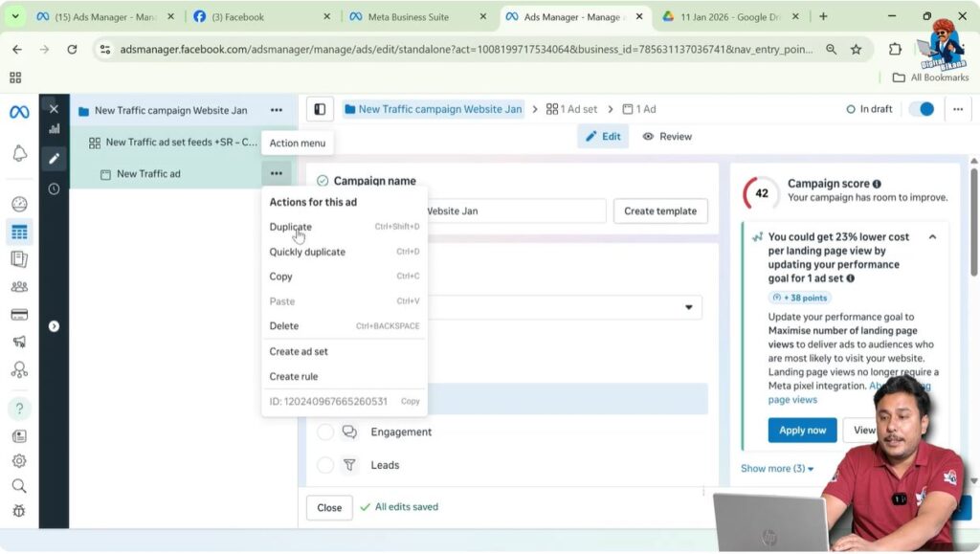The width and height of the screenshot is (980, 554).
Task: Collapse the performance goal recommendation chevron
Action: 931,236
